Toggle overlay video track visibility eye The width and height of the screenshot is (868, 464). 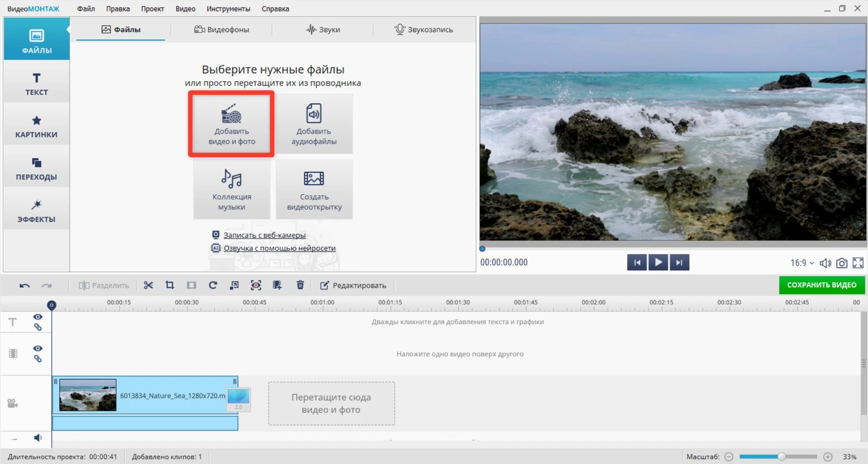coord(38,348)
